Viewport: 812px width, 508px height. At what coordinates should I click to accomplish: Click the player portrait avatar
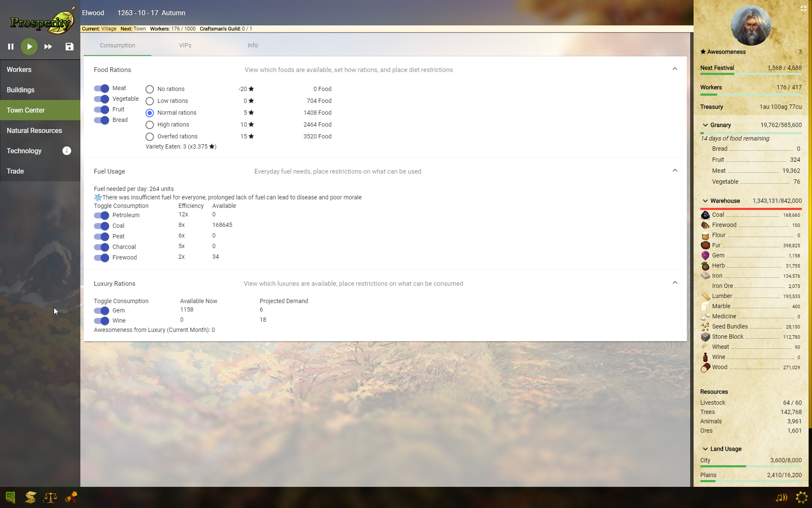[x=751, y=25]
